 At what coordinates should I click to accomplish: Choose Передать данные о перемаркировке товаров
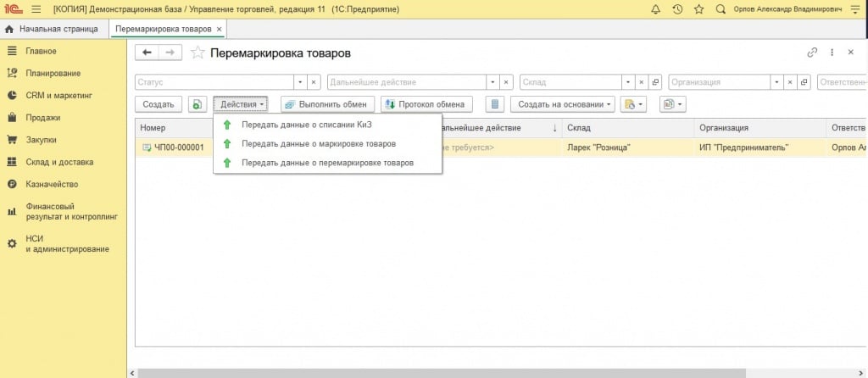pos(327,162)
